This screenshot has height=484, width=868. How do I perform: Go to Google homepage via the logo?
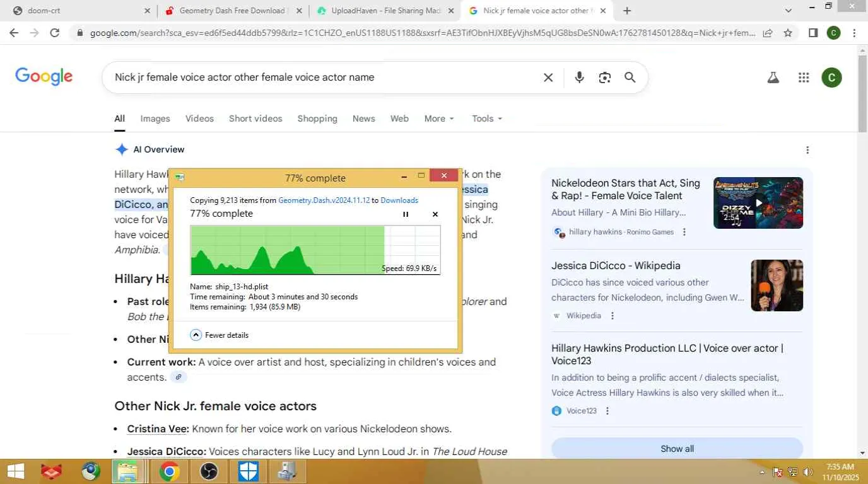pos(44,77)
